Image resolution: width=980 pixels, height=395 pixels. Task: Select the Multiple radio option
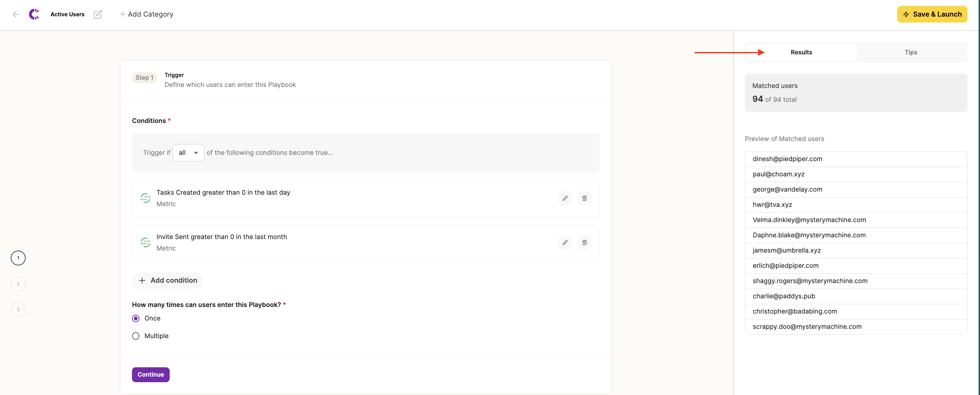pyautogui.click(x=136, y=336)
